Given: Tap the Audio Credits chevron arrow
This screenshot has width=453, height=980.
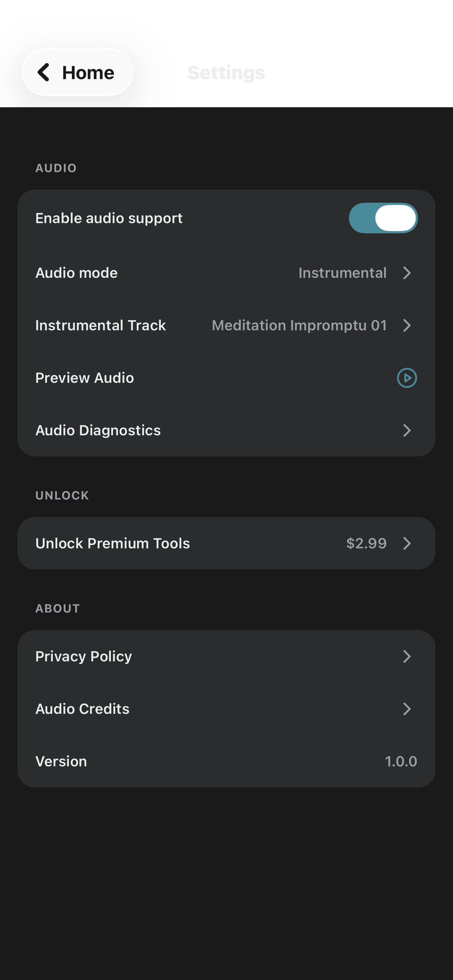Looking at the screenshot, I should click(x=407, y=709).
